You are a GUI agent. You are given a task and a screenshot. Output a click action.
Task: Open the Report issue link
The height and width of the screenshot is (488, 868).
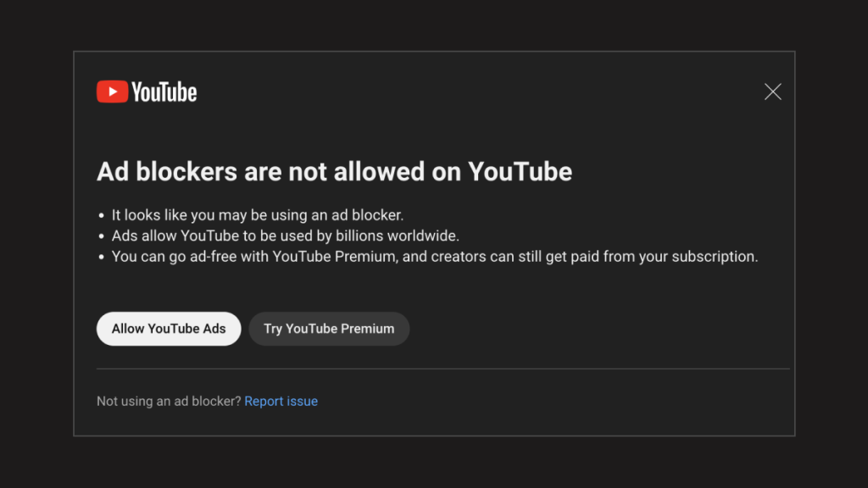(281, 401)
